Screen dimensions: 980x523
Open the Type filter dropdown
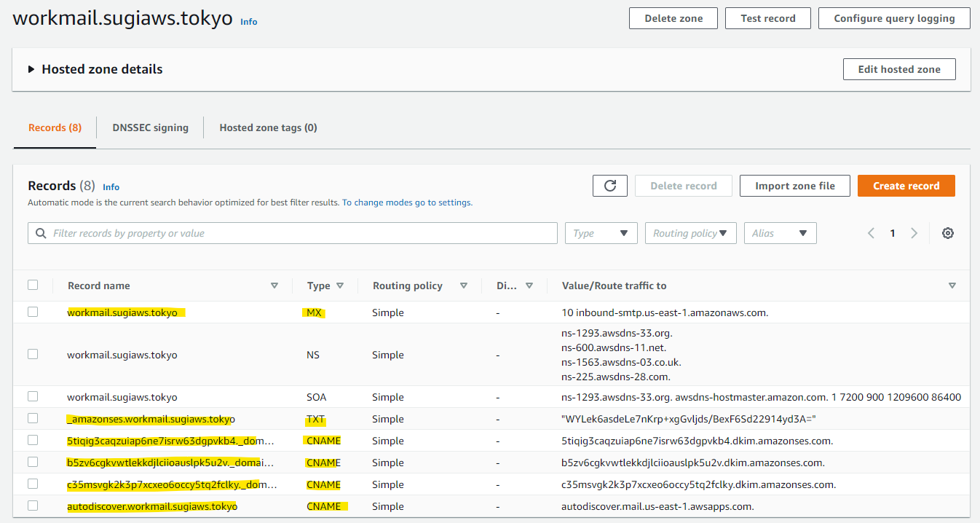coord(601,233)
